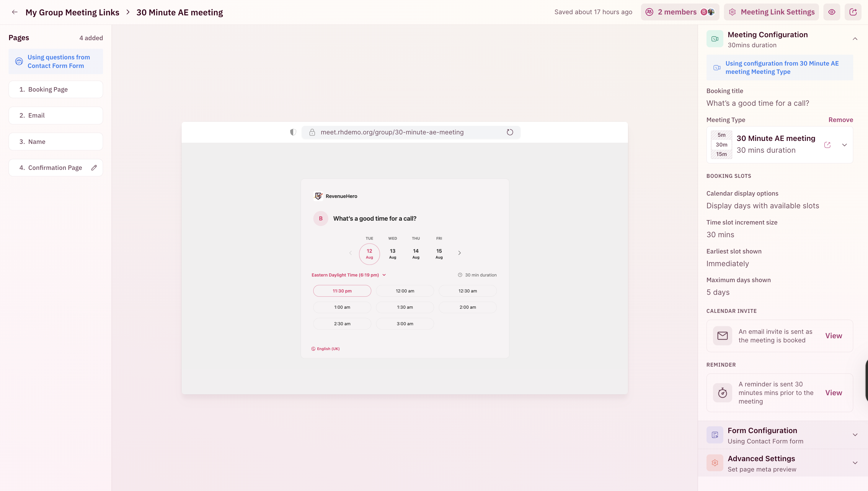Image resolution: width=868 pixels, height=491 pixels.
Task: Open the 30 Minute AE meeting dropdown chevron
Action: click(844, 145)
